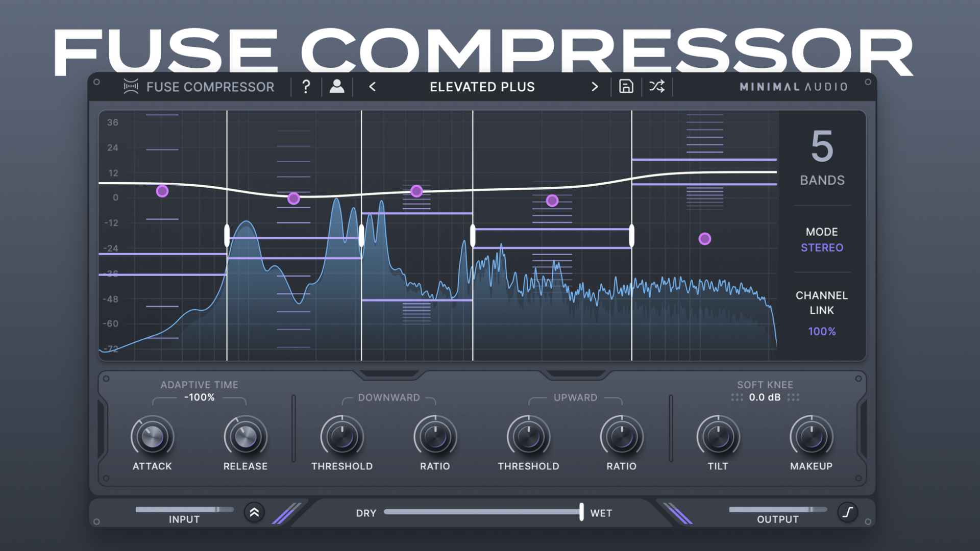This screenshot has width=980, height=551.
Task: Click the Fuse Compressor logo icon
Action: pos(131,87)
